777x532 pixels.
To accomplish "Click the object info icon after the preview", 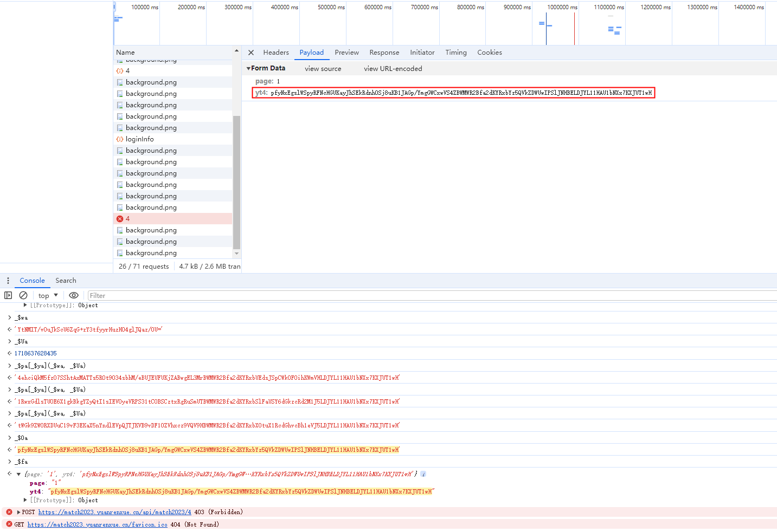I will pos(423,474).
